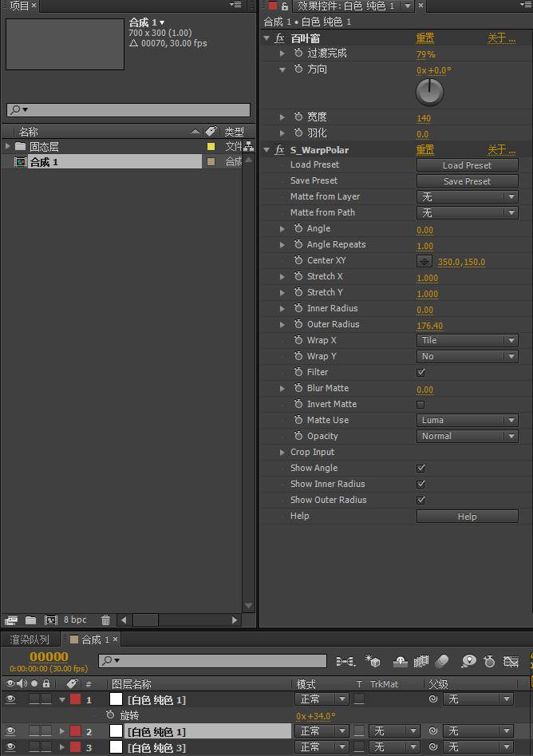Hide layer 1 using its eye icon

[10, 699]
